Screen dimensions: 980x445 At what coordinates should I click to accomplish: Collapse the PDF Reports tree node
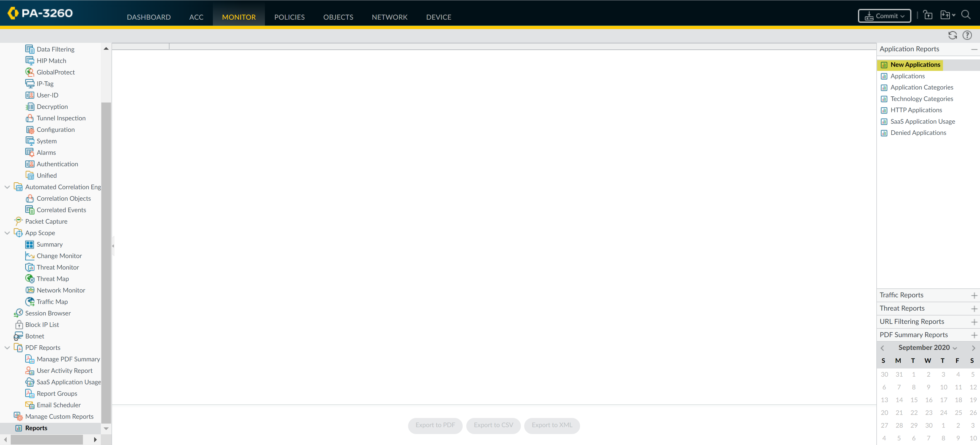pyautogui.click(x=7, y=348)
